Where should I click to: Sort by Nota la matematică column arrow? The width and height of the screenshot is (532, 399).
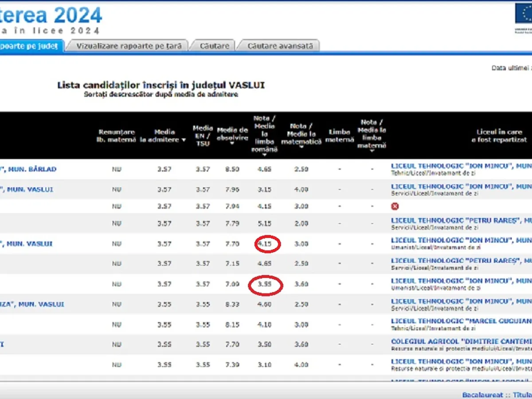pos(301,147)
